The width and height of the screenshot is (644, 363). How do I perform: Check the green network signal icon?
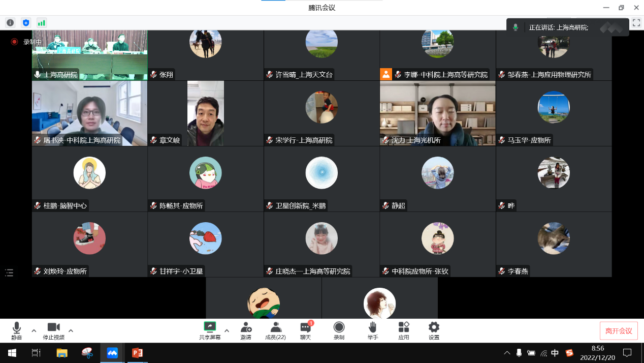click(x=42, y=22)
